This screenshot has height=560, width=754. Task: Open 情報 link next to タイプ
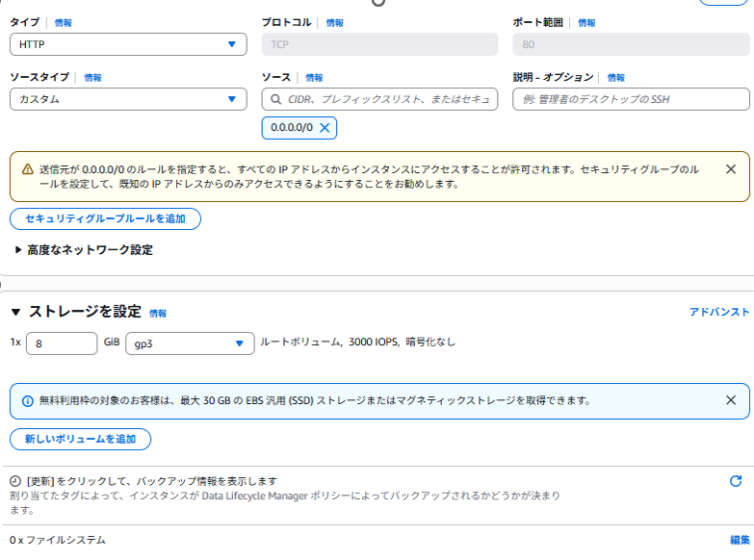click(63, 22)
